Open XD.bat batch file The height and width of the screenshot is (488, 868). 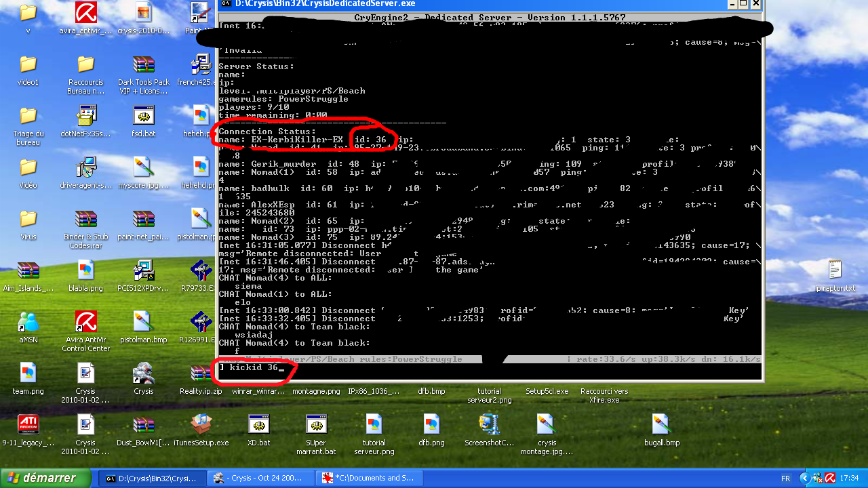[258, 425]
